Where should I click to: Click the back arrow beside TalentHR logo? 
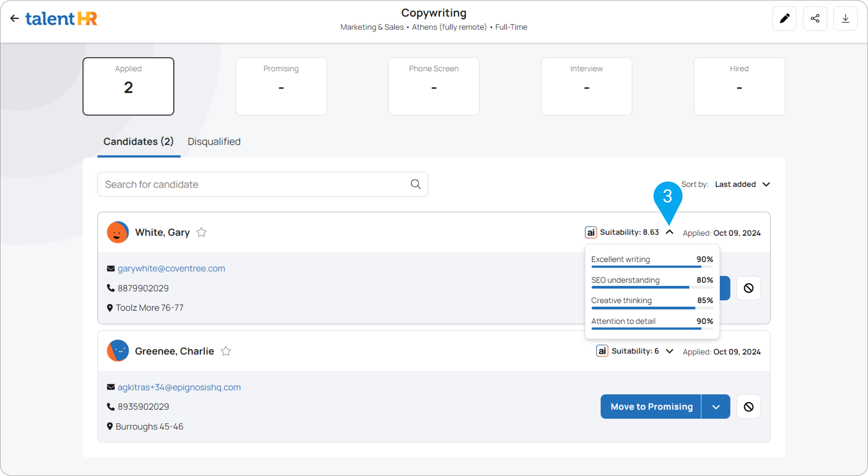pos(14,18)
